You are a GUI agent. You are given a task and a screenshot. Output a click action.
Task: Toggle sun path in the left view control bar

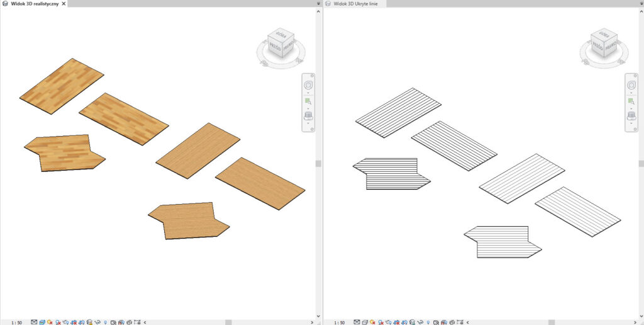coord(50,322)
